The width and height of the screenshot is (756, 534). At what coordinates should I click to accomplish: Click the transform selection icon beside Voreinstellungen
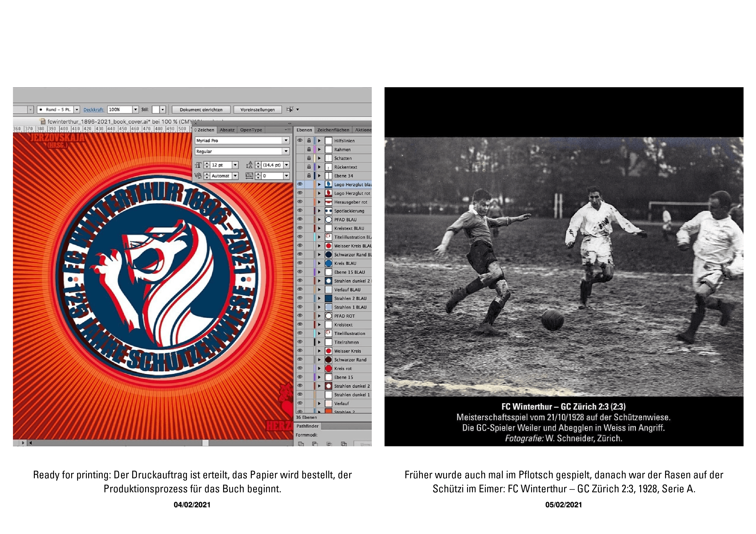[290, 109]
